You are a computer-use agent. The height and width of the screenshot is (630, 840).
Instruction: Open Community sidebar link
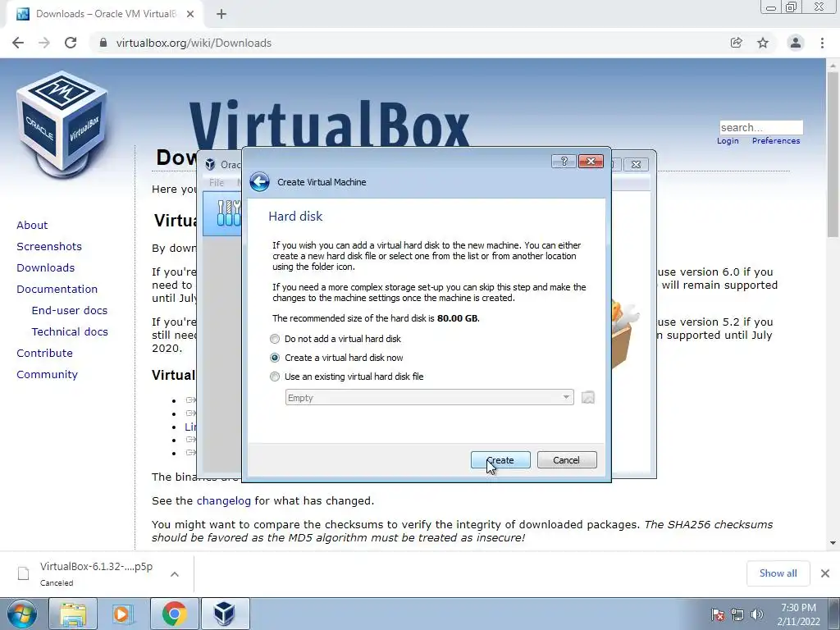click(x=47, y=374)
